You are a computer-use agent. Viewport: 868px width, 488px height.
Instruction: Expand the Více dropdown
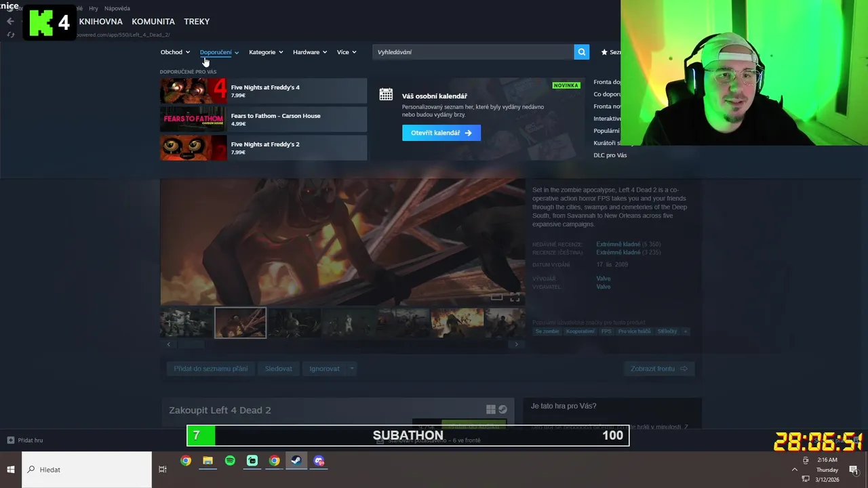tap(347, 52)
